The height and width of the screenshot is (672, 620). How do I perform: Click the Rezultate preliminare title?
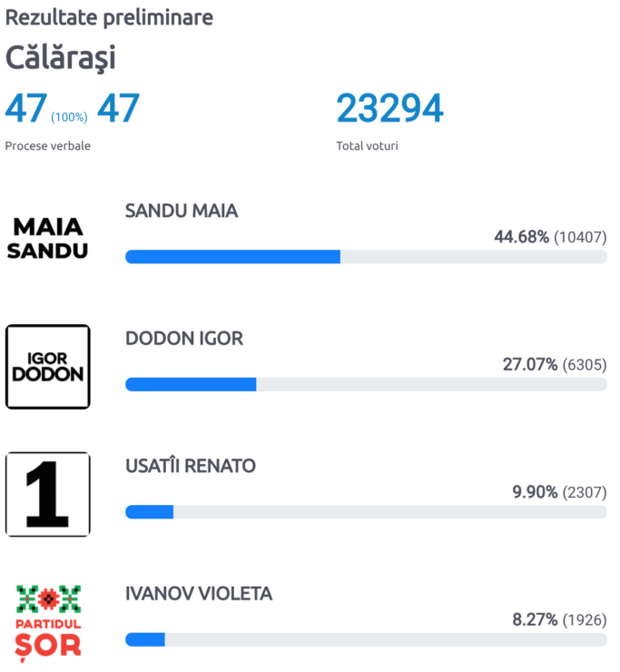point(109,18)
